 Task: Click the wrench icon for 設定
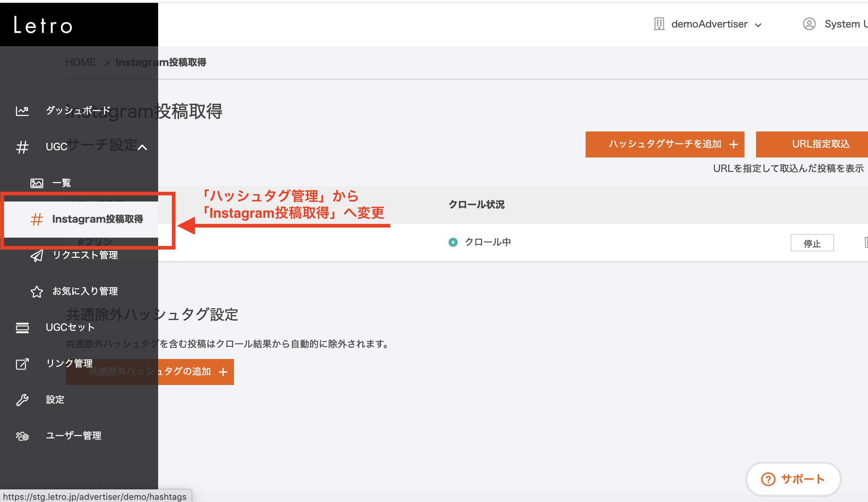pyautogui.click(x=22, y=400)
